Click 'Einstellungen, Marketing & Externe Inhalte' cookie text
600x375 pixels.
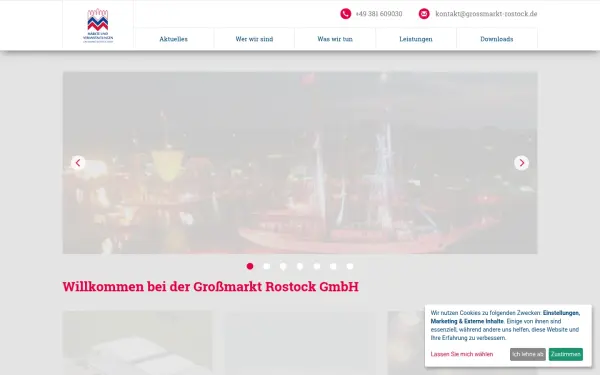(505, 317)
